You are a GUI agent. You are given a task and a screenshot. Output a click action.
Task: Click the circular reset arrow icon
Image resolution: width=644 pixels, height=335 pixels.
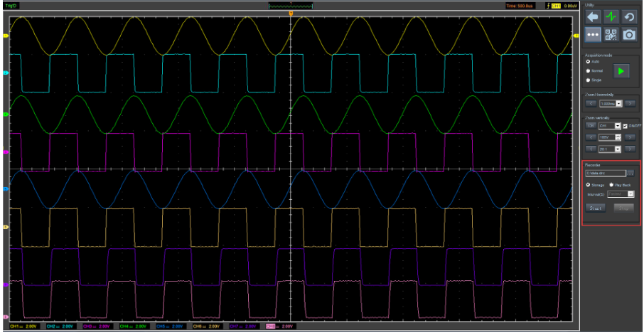(x=629, y=17)
